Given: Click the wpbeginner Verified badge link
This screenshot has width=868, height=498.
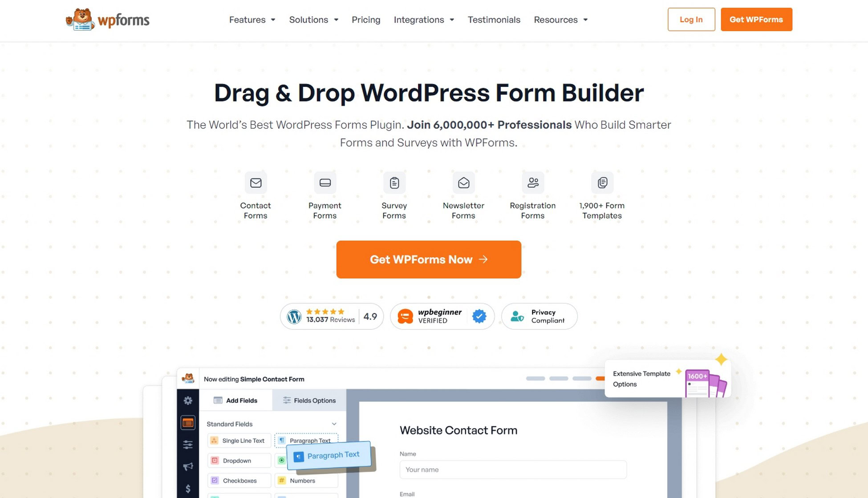Looking at the screenshot, I should pos(441,316).
